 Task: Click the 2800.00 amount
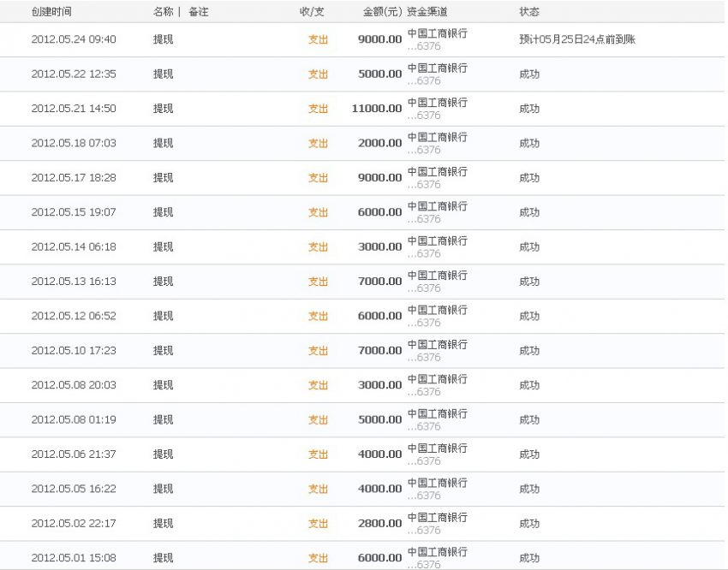pos(379,523)
